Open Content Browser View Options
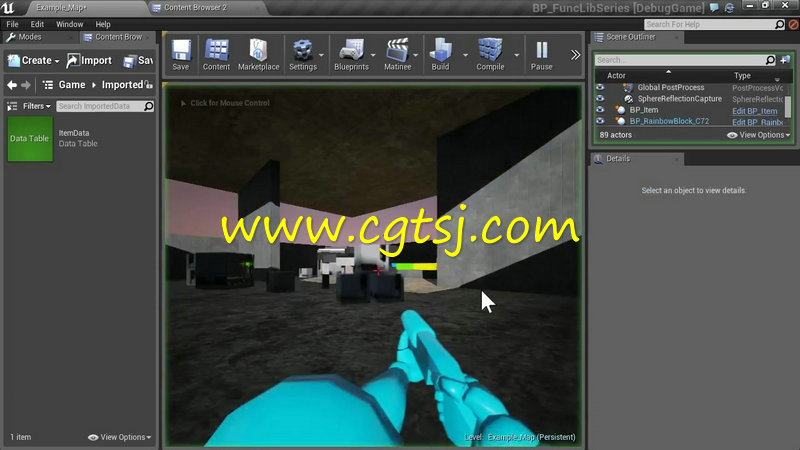 (120, 437)
